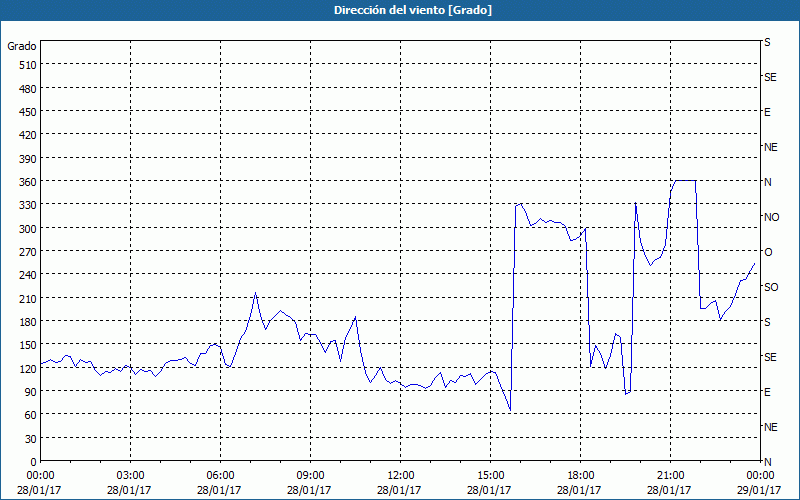Choose the 60 degree axis label
Screen dimensions: 800x500
(31, 415)
